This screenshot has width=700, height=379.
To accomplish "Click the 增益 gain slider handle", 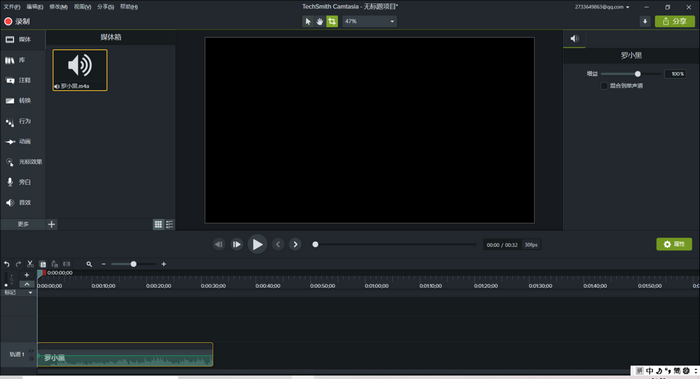I will click(638, 74).
